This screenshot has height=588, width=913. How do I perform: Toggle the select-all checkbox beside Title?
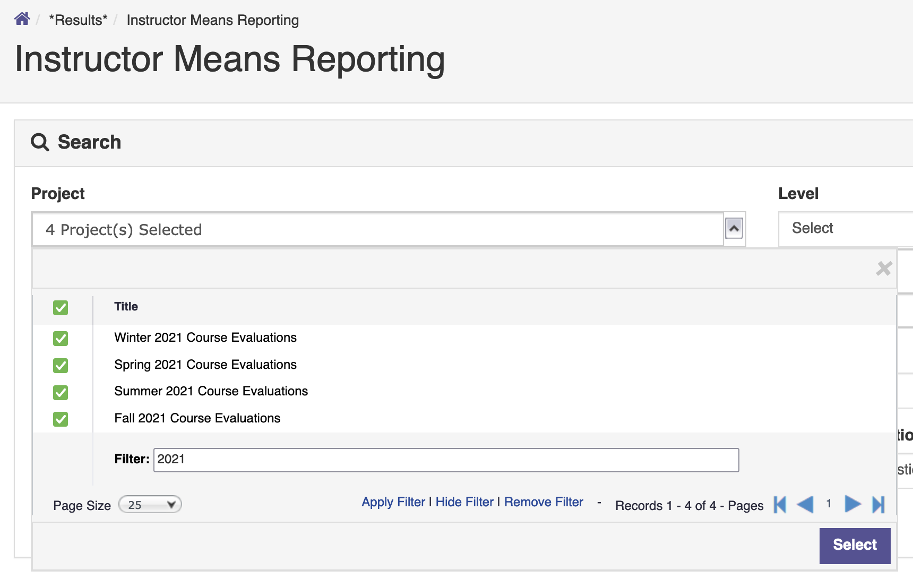pyautogui.click(x=61, y=308)
